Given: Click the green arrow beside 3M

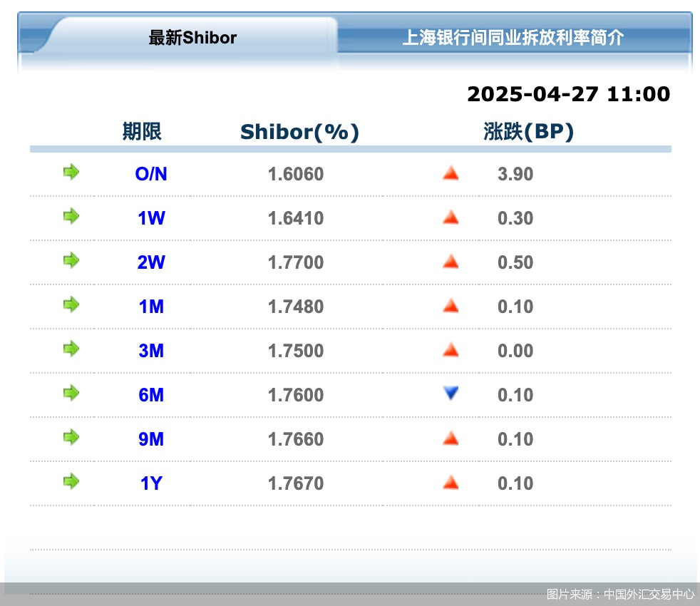Looking at the screenshot, I should coord(71,349).
